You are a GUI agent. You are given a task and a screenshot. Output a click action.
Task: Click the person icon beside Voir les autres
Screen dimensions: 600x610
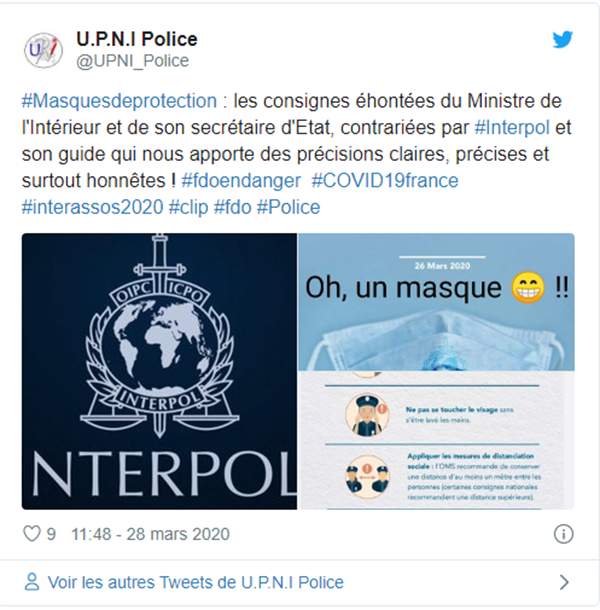point(32,582)
